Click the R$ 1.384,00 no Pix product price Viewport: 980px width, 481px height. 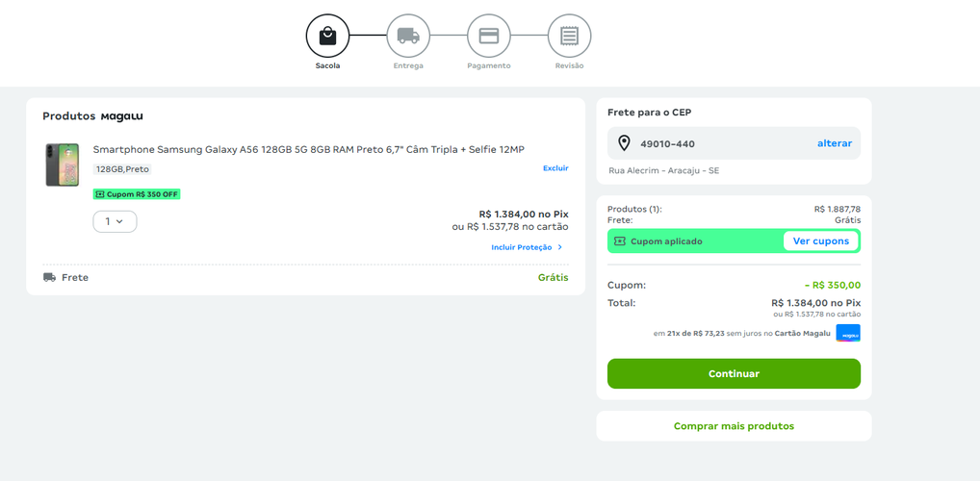524,215
